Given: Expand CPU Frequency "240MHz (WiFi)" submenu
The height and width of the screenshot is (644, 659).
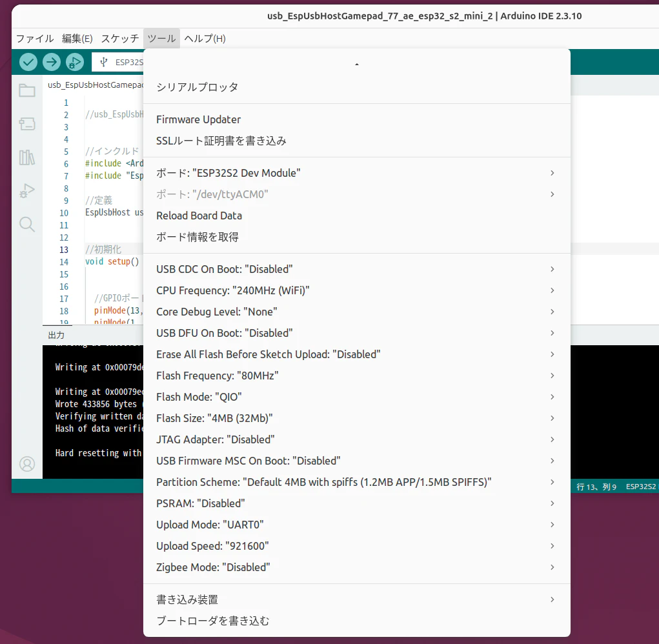Looking at the screenshot, I should click(x=356, y=290).
